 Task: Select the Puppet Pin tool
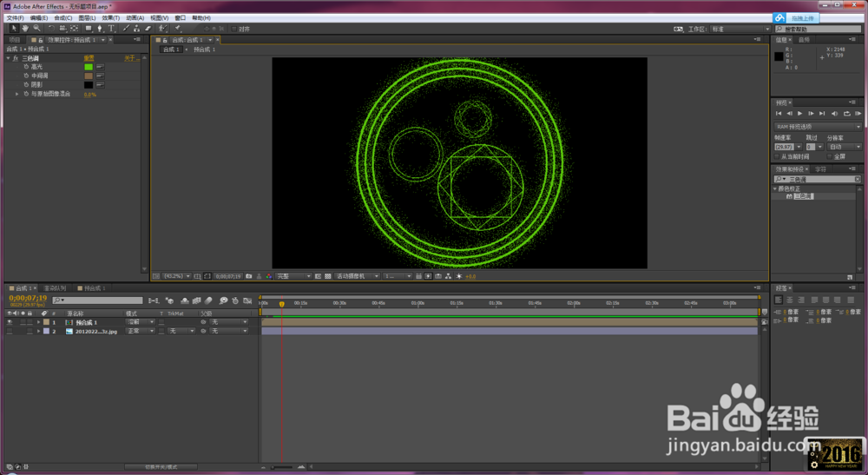click(x=178, y=29)
